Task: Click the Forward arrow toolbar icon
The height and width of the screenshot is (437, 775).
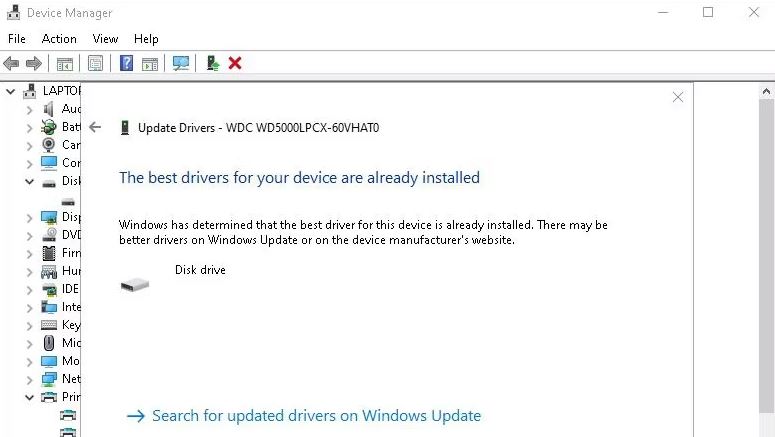Action: [34, 63]
